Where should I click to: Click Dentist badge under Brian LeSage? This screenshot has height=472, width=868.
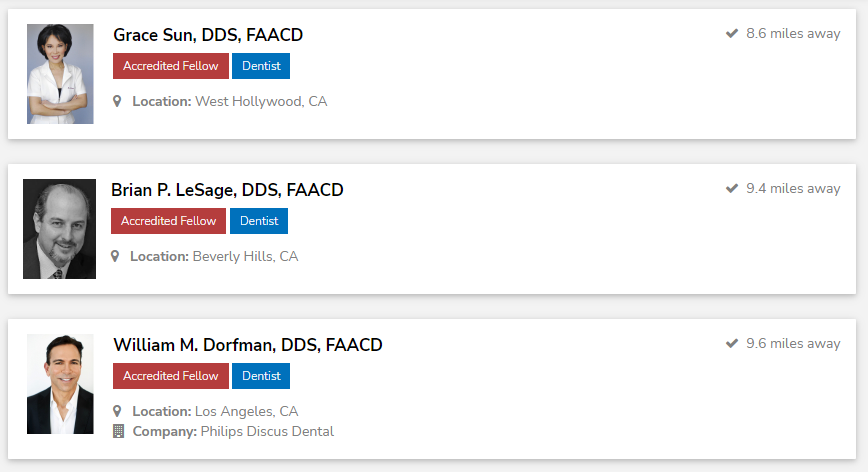coord(259,221)
